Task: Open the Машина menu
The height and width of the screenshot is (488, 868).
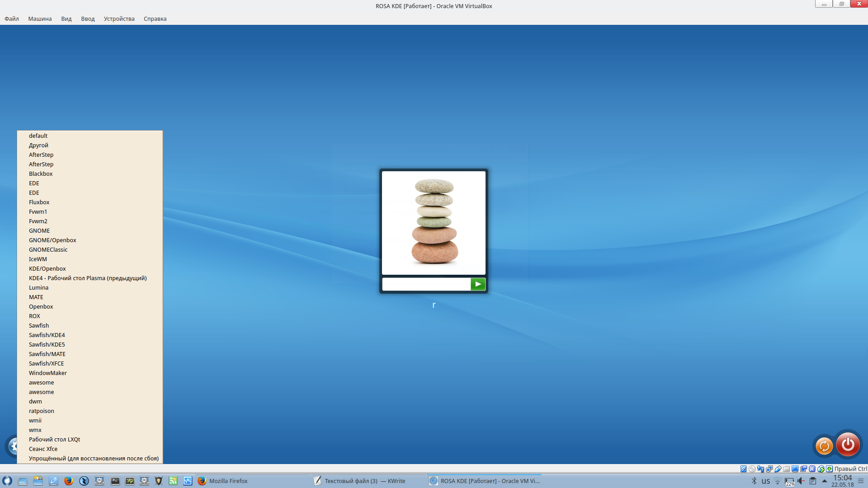Action: click(x=40, y=19)
